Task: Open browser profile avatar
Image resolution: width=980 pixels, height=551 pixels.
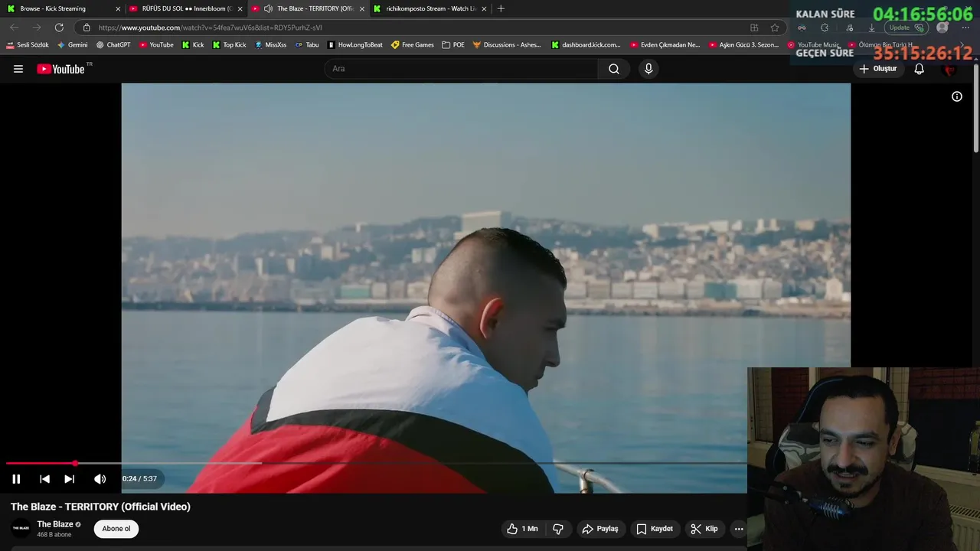Action: [x=942, y=28]
